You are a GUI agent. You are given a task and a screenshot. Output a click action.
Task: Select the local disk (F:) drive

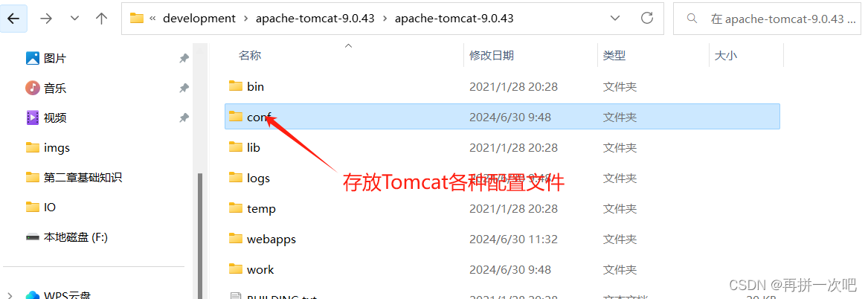(x=66, y=237)
